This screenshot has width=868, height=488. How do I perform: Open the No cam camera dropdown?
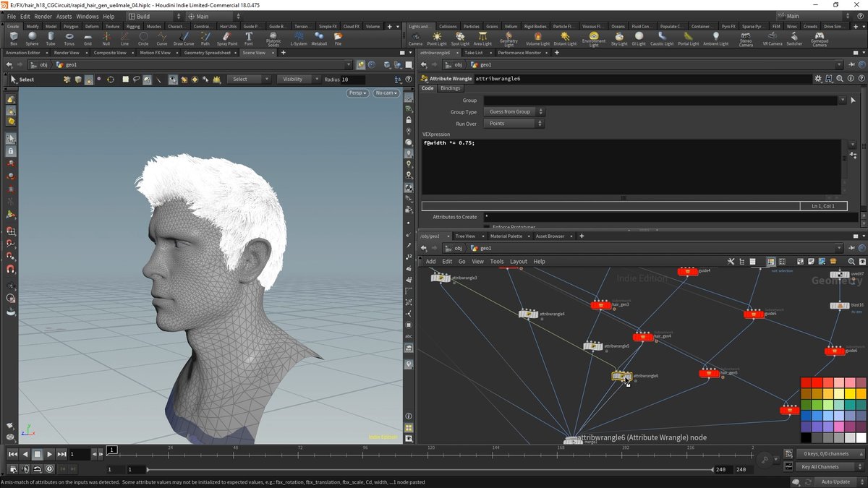(387, 93)
